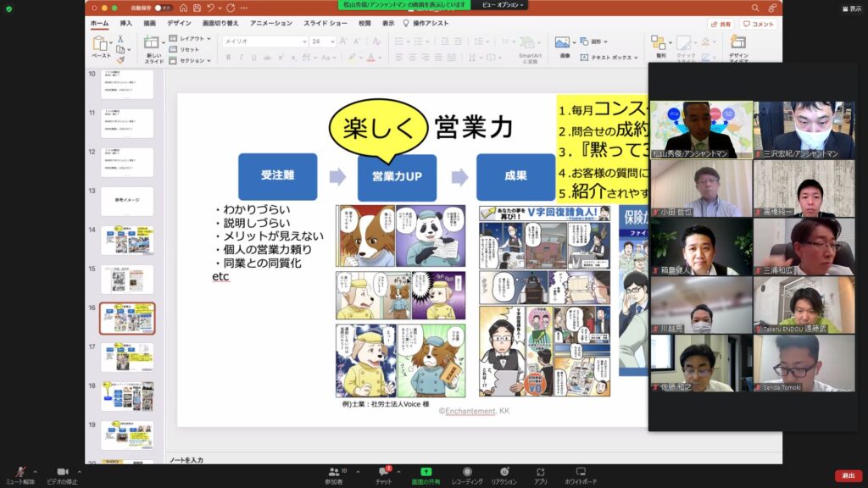Click the red 退出 leave button
The height and width of the screenshot is (488, 868).
pos(849,476)
